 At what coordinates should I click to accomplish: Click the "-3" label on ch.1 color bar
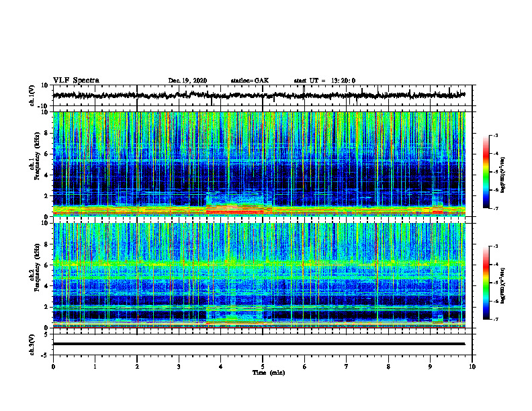pos(496,135)
